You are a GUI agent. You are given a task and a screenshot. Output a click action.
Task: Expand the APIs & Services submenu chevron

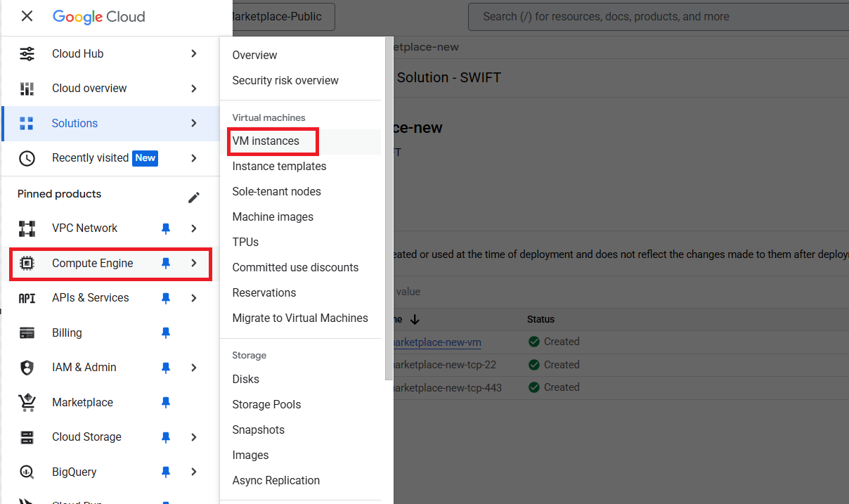point(194,298)
